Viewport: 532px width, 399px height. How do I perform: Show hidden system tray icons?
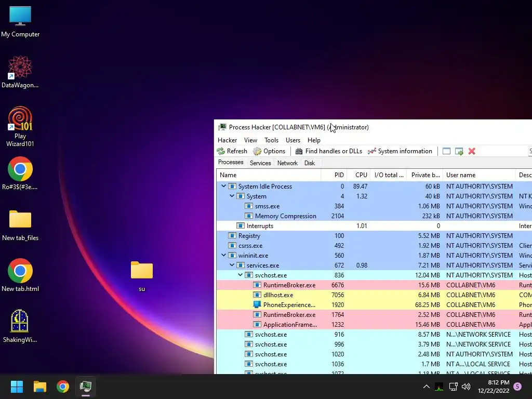pyautogui.click(x=427, y=387)
